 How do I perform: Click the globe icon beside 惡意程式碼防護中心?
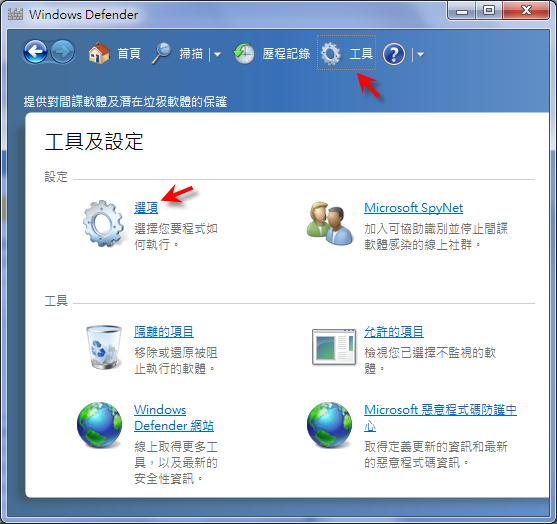coord(330,425)
